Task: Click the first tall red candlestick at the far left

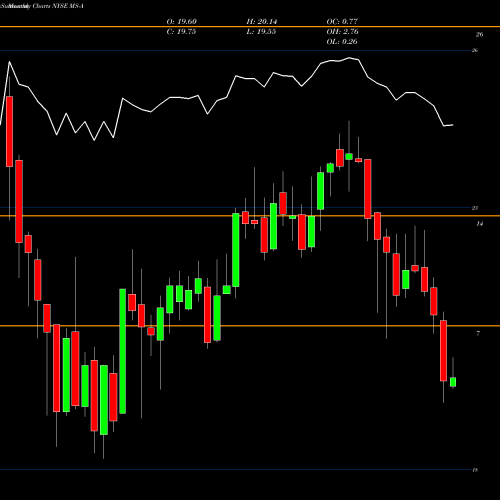Action: pyautogui.click(x=9, y=131)
